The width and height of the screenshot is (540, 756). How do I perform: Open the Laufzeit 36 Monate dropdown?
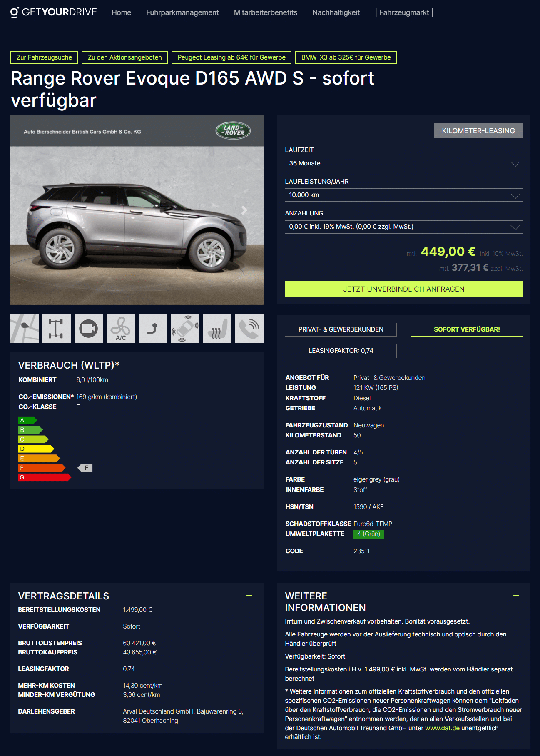(x=403, y=163)
